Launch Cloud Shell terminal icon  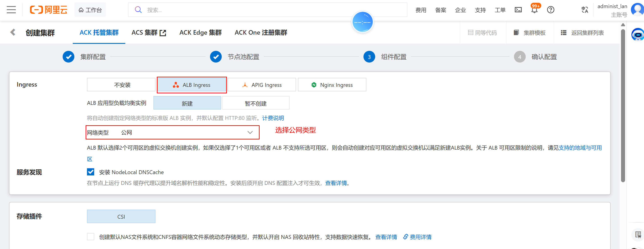[518, 10]
